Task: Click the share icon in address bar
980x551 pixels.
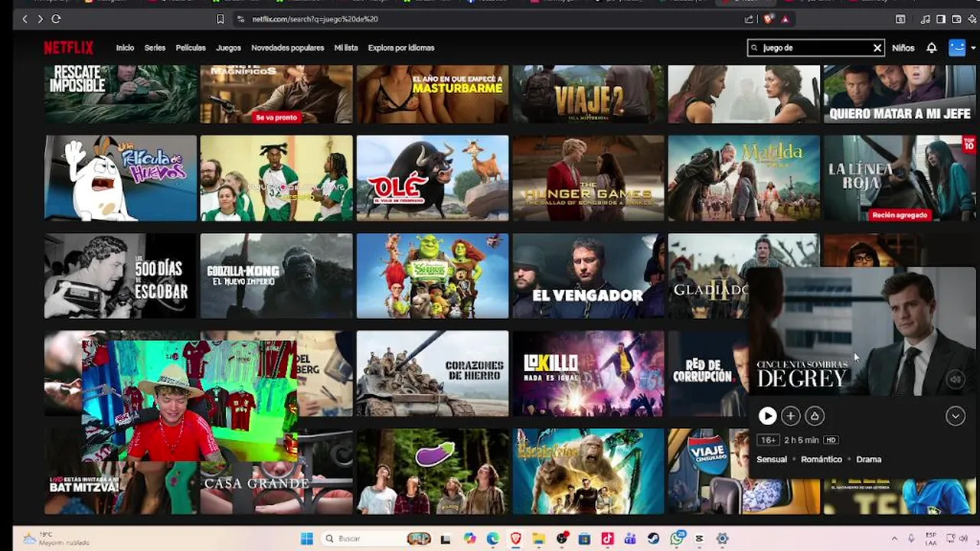Action: tap(749, 19)
